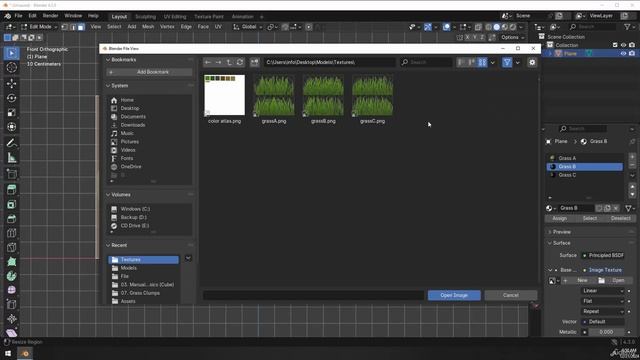Select the Add Cube tool

click(11, 174)
